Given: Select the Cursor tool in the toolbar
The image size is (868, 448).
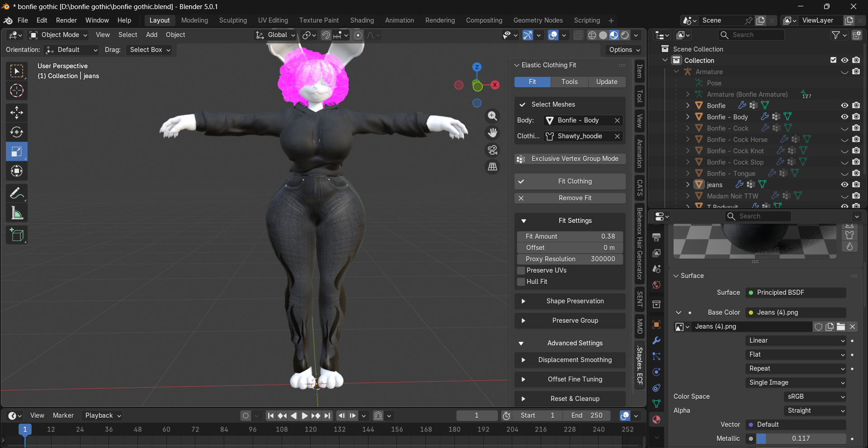Looking at the screenshot, I should tap(17, 91).
